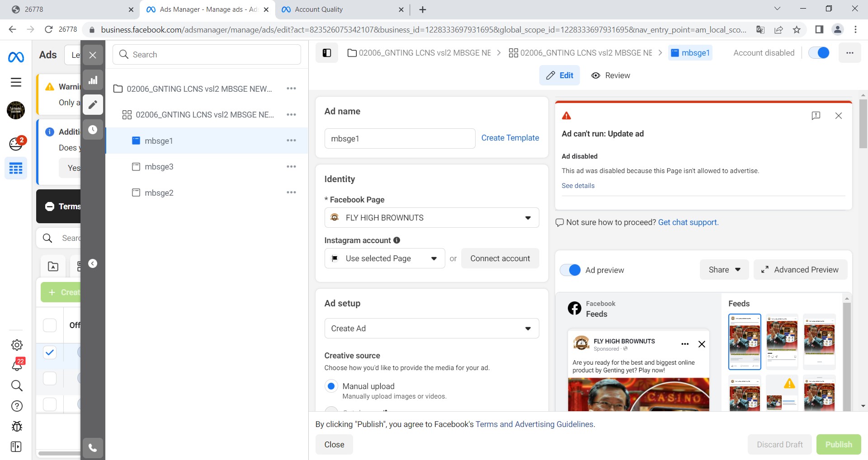Screen dimensions: 868x460
Task: Click the feedback icon in error card
Action: tap(816, 116)
